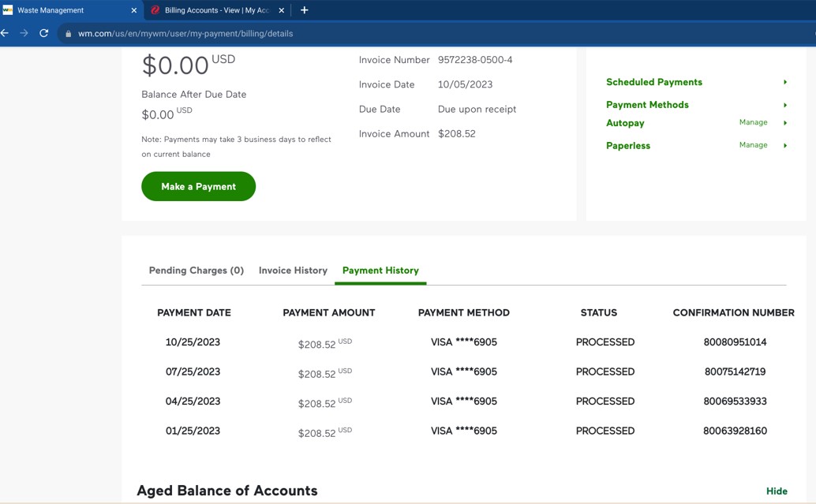The width and height of the screenshot is (816, 504).
Task: Click Manage next to Paperless
Action: 753,145
